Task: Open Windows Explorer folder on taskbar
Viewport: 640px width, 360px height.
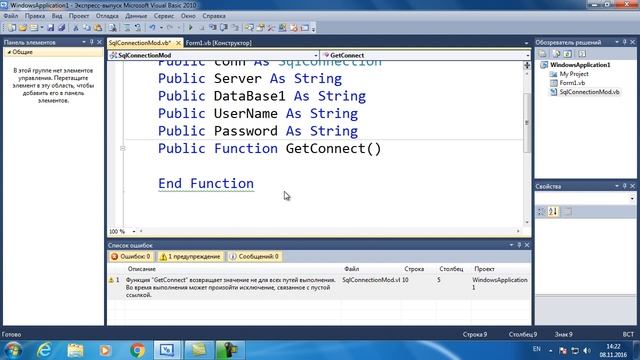Action: (x=76, y=350)
